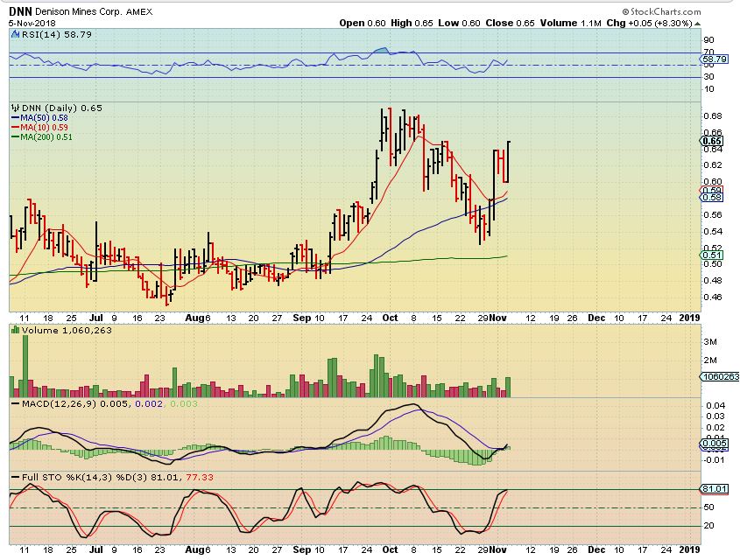Click the 'Aug' label on price axis

194,318
